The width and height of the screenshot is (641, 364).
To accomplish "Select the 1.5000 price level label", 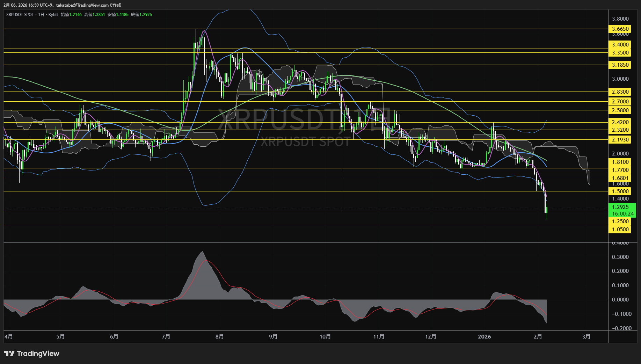I will [x=620, y=191].
